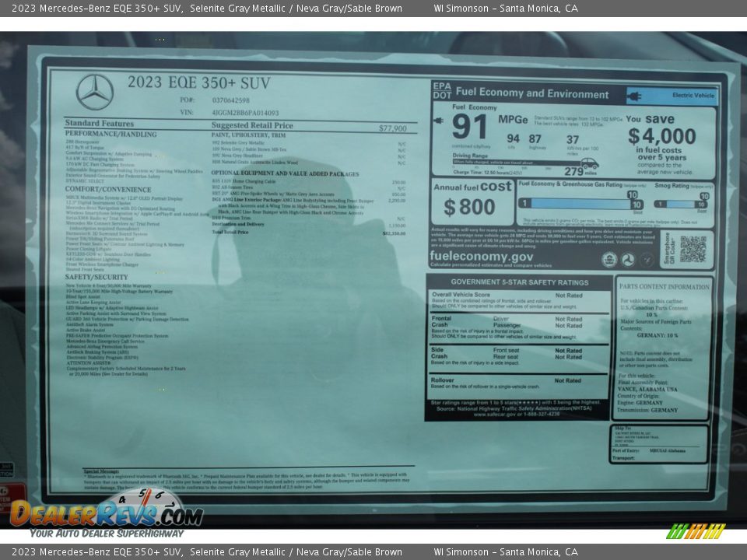747x560 pixels.
Task: Click the window sticker photo
Action: 373,280
